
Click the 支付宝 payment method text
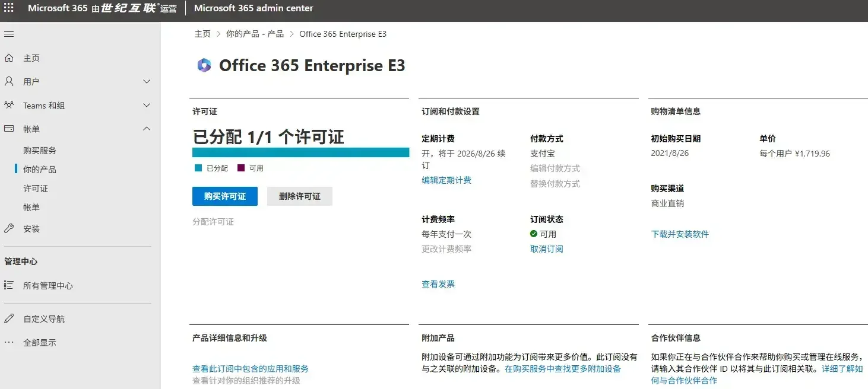click(543, 154)
